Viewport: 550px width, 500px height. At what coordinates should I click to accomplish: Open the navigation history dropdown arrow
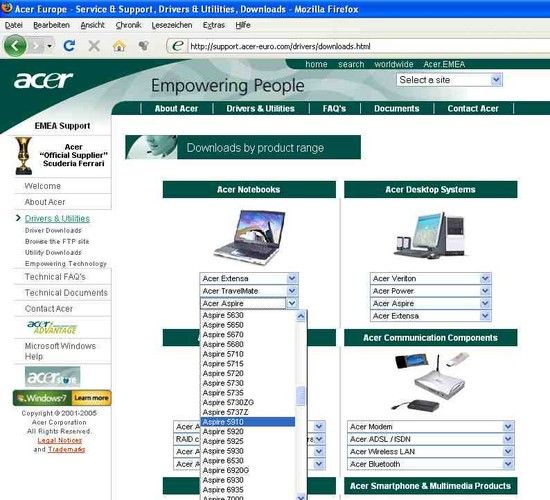[49, 46]
